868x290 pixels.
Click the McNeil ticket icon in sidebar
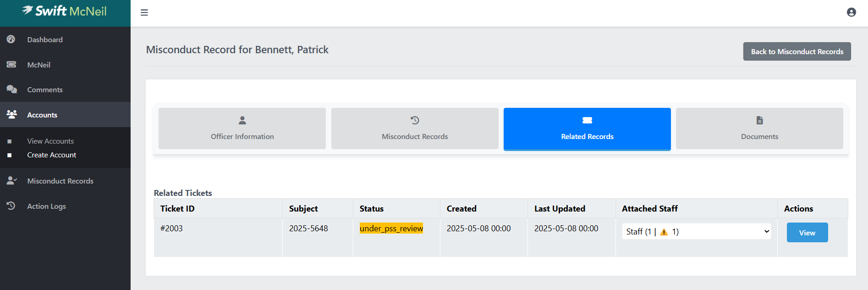(11, 65)
